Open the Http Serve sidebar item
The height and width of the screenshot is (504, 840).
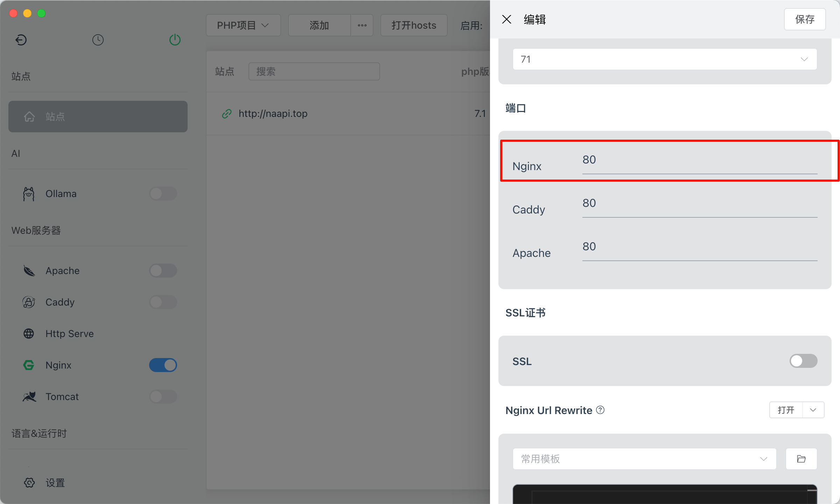(98, 334)
